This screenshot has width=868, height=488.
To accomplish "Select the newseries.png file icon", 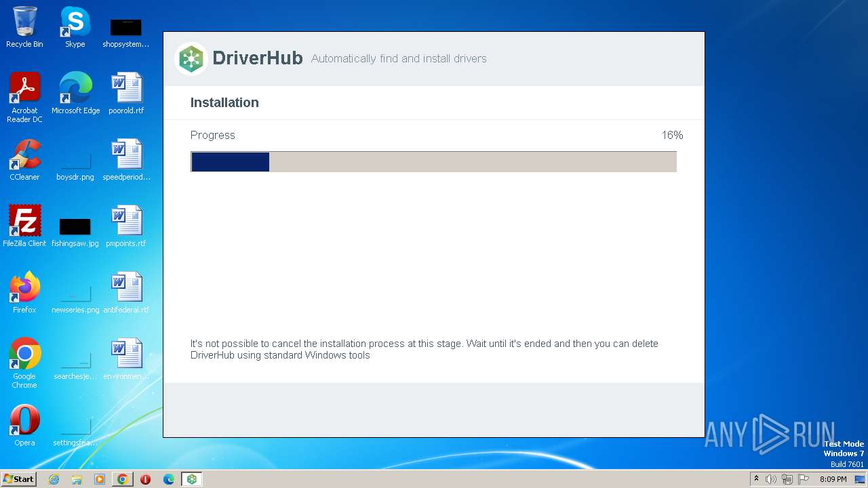I will tap(75, 299).
